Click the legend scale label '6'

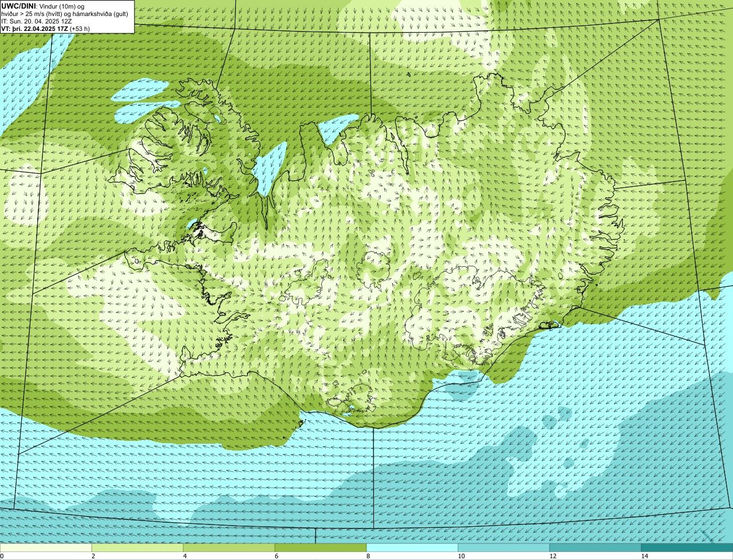(276, 556)
